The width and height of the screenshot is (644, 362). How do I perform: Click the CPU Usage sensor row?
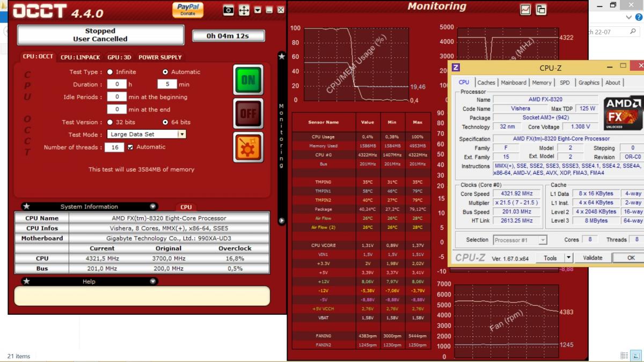pos(361,137)
